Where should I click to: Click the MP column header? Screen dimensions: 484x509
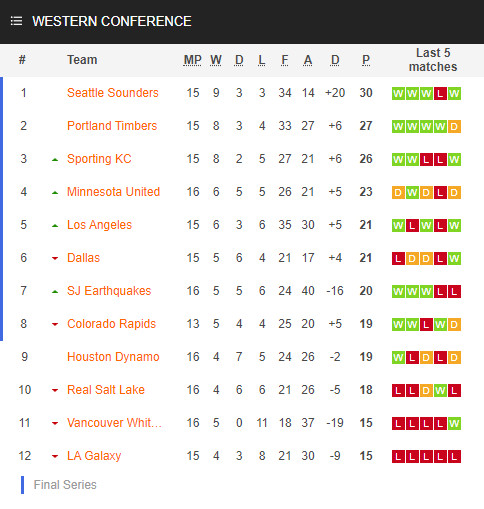click(x=192, y=60)
